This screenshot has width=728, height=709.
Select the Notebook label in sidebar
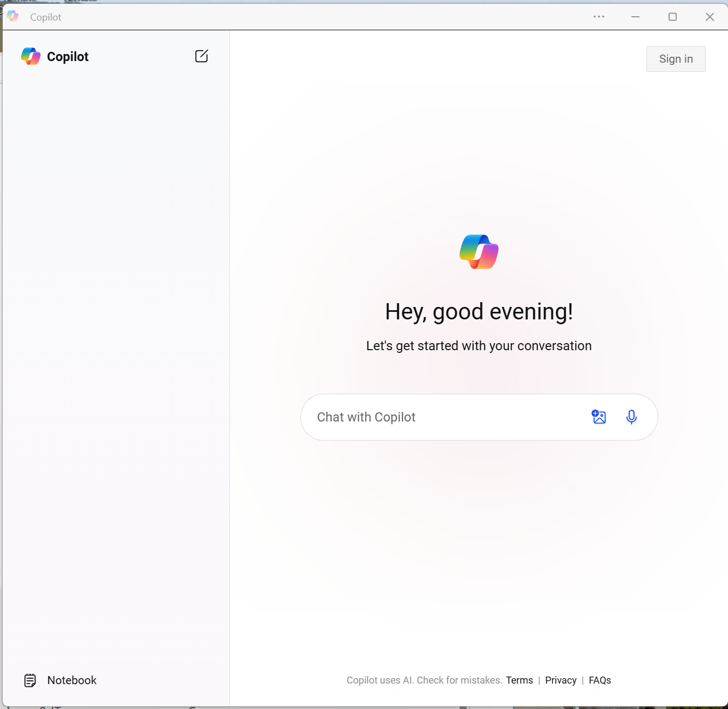(72, 680)
